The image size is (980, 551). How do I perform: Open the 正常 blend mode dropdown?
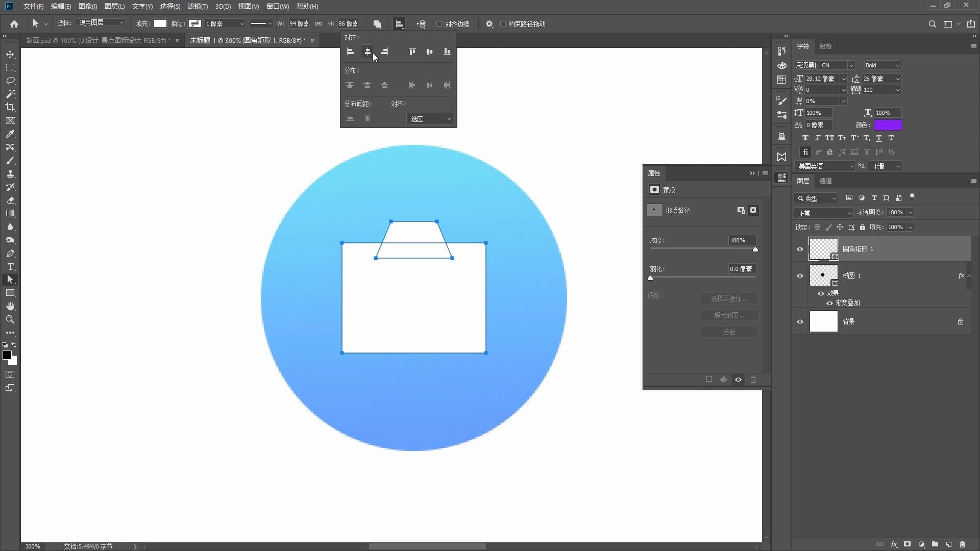(824, 213)
